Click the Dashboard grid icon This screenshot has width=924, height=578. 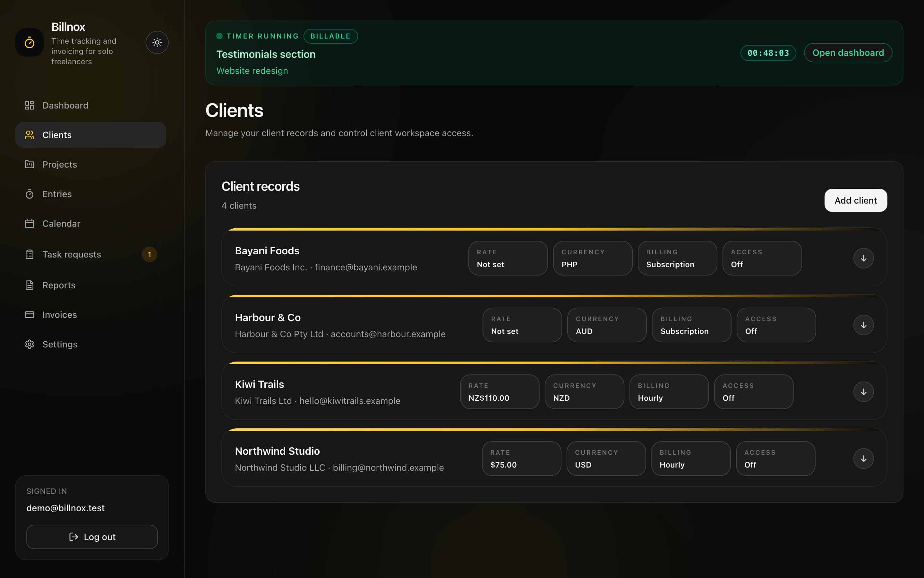30,106
